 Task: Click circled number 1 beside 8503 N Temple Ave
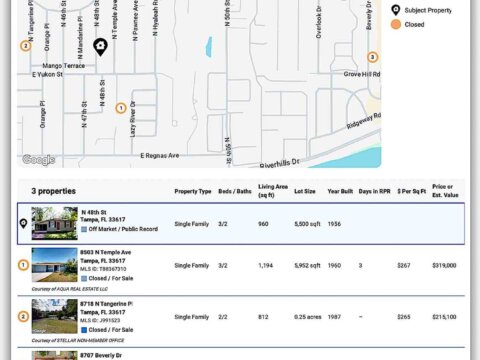(x=23, y=265)
